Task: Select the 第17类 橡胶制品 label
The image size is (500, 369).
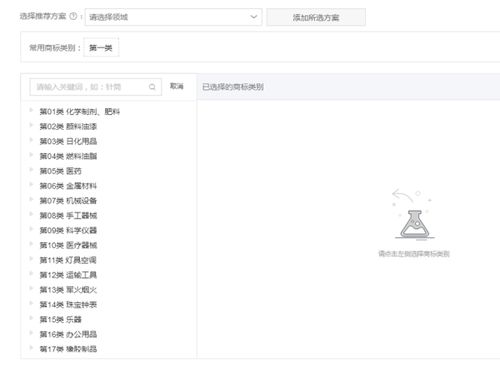Action: click(68, 349)
